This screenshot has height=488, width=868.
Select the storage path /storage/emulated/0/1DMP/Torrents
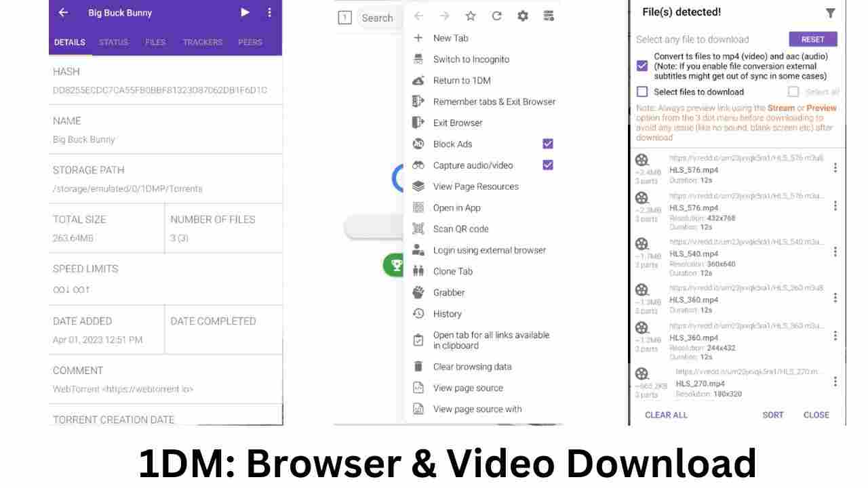click(127, 188)
